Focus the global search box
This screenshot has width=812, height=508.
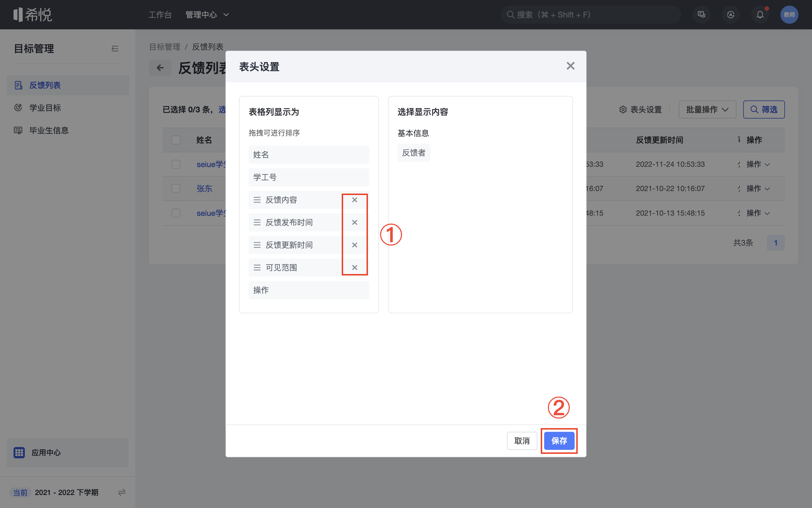tap(591, 15)
